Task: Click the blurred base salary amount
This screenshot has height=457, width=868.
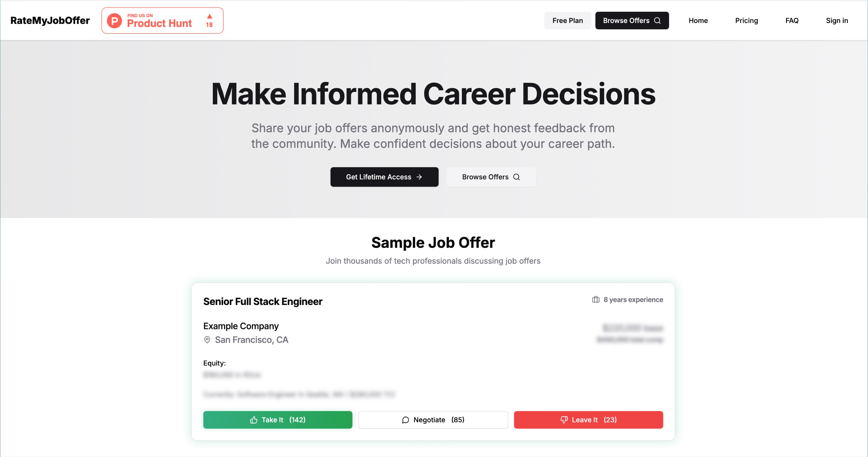Action: click(x=633, y=328)
